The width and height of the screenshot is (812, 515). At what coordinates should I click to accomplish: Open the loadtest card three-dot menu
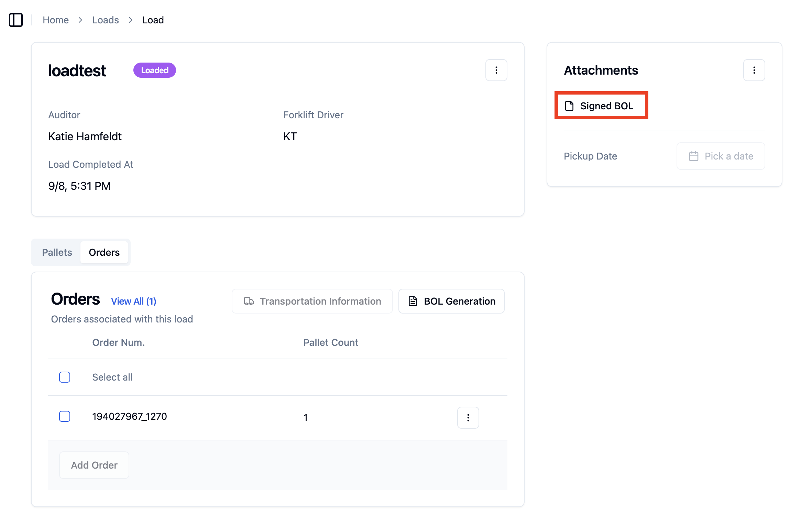(496, 70)
